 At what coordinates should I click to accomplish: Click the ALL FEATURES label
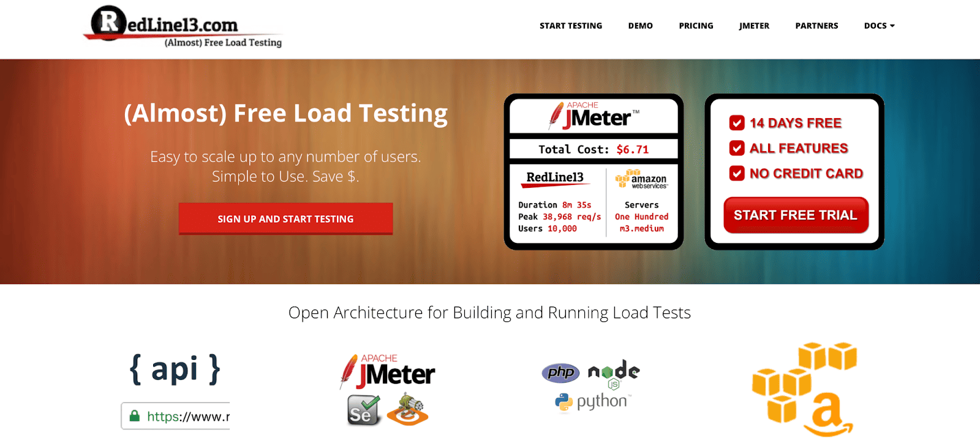799,148
